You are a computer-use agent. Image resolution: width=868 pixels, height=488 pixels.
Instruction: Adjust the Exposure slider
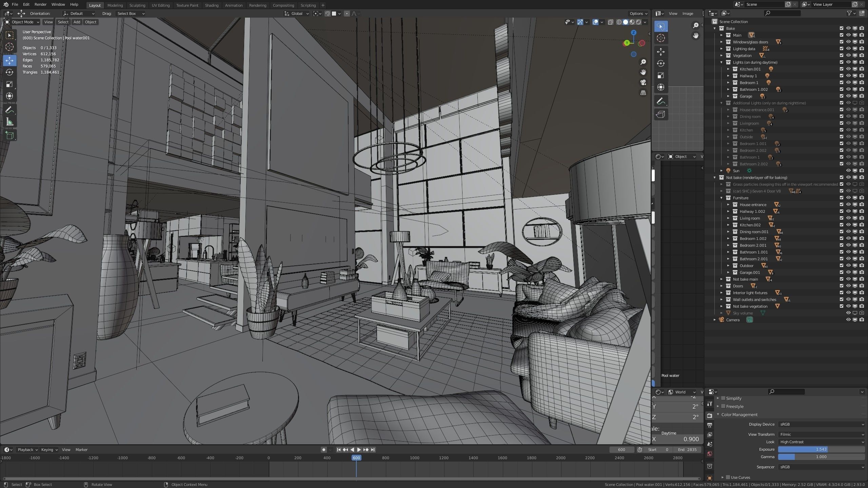[x=822, y=449]
